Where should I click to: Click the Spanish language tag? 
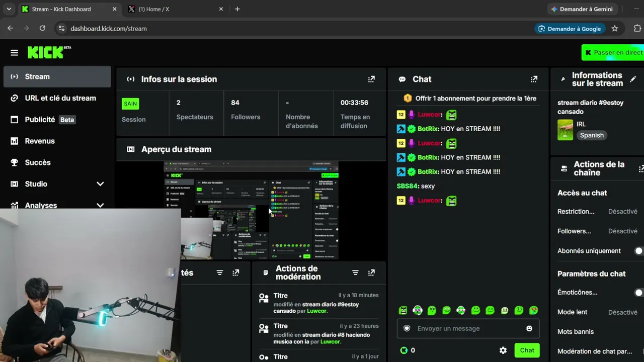pyautogui.click(x=592, y=135)
